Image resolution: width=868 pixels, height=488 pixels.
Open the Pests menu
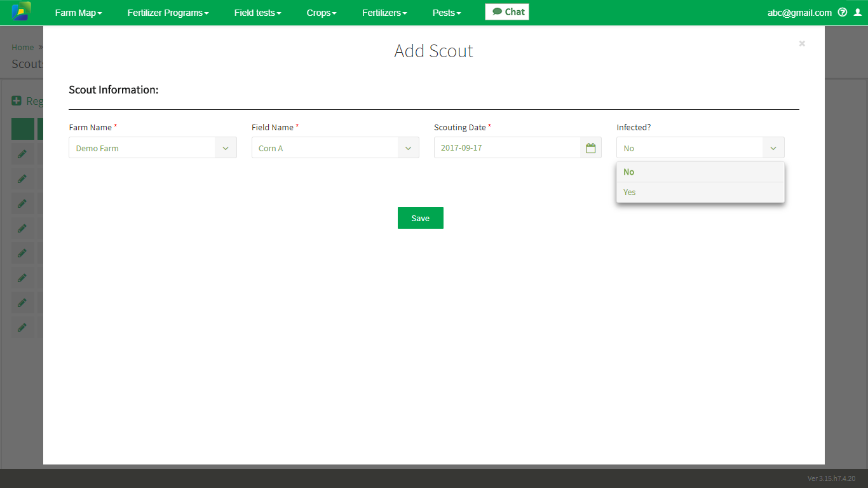pos(447,13)
